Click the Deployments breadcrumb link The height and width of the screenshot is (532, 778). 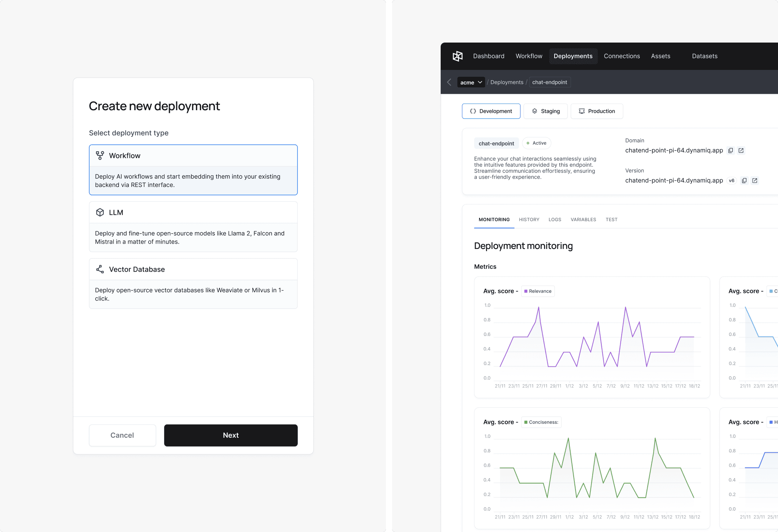tap(507, 82)
